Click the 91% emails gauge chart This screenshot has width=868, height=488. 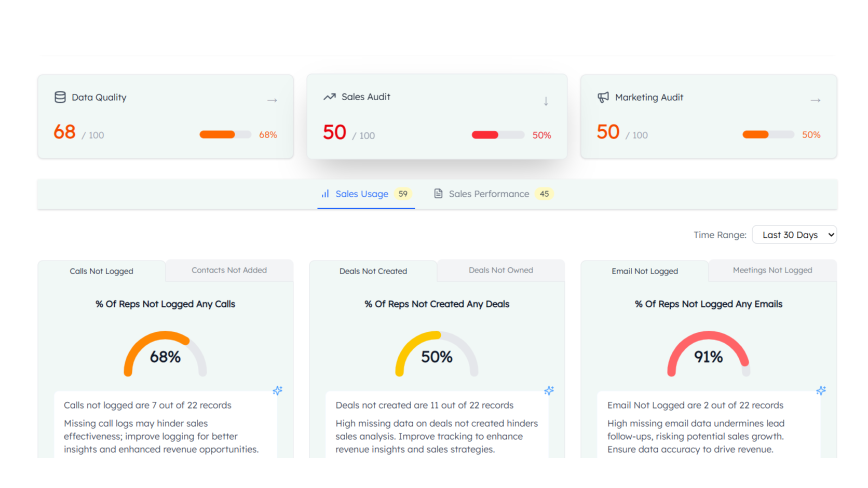pyautogui.click(x=708, y=354)
